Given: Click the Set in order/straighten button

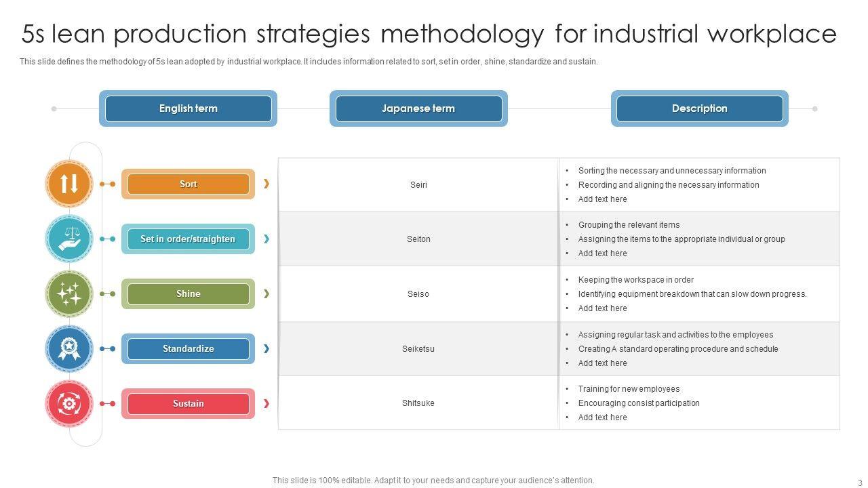Looking at the screenshot, I should pos(188,239).
